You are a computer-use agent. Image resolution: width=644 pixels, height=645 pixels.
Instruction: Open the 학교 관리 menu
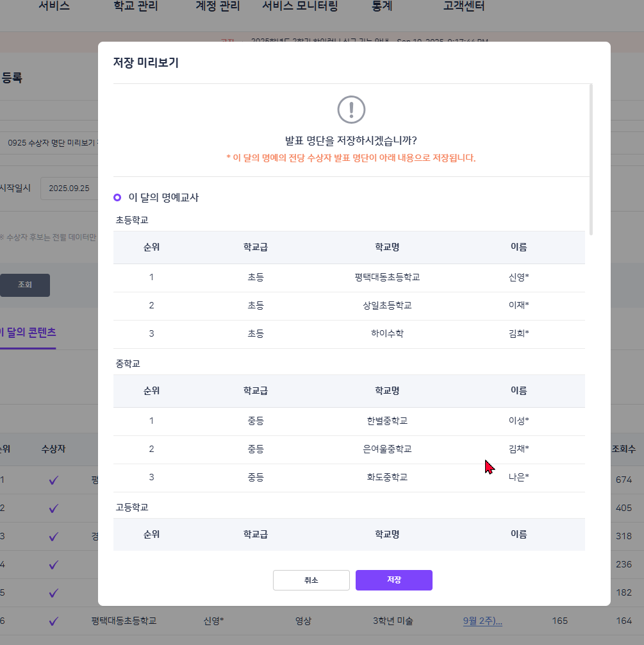click(135, 6)
